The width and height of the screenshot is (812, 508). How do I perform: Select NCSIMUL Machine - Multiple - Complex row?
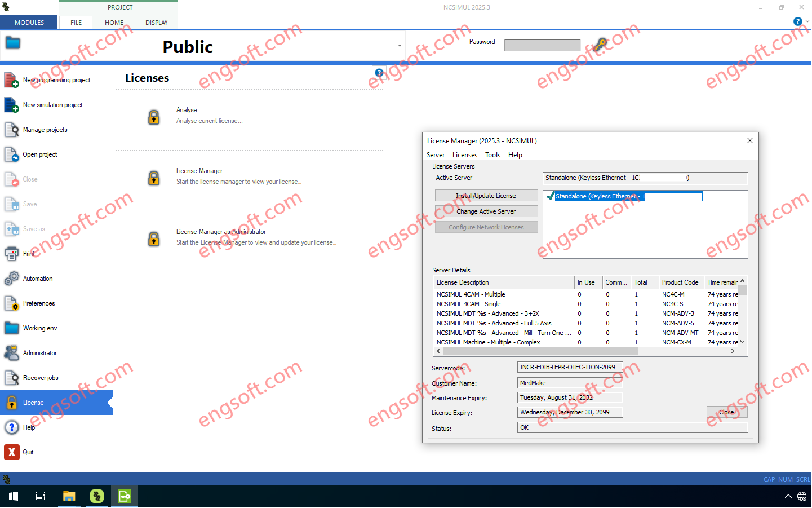tap(586, 342)
